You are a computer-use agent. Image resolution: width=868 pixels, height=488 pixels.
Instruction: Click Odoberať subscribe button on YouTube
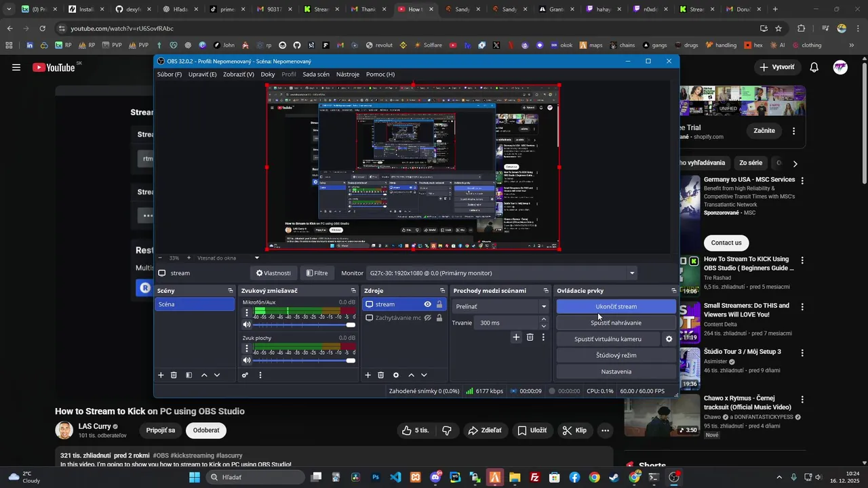point(206,430)
